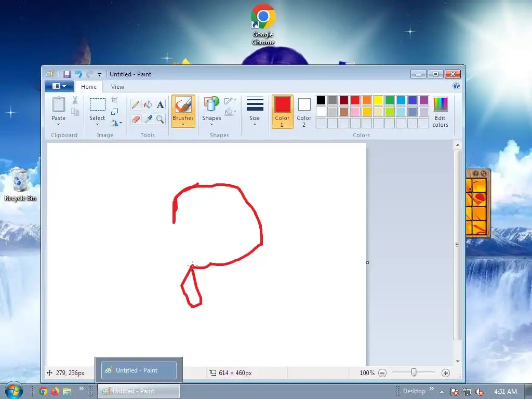
Task: Click the Desktop toolbar label on taskbar
Action: pos(414,391)
